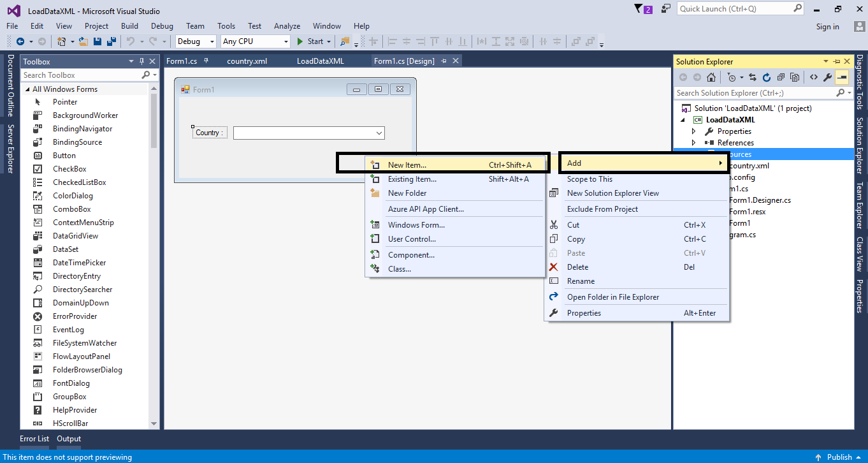Click the Solution Explorer wrench Properties icon
Viewport: 868px width, 463px height.
[828, 77]
